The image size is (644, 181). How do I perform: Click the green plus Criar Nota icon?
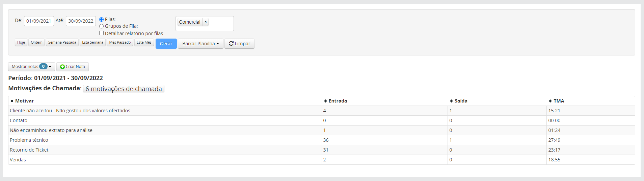tap(62, 67)
